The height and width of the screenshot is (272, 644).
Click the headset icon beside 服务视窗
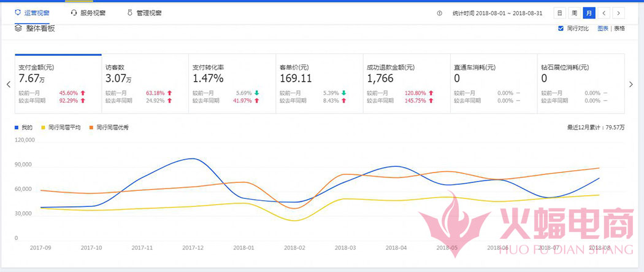click(74, 13)
